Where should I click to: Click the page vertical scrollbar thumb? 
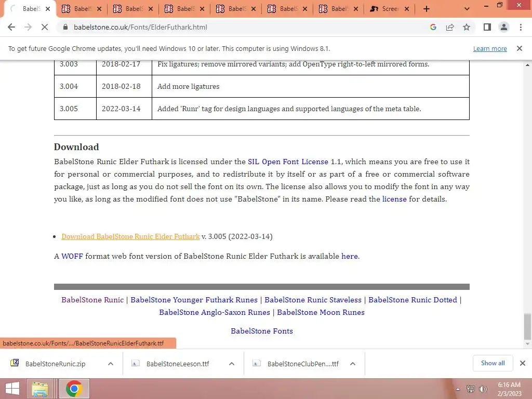pos(527,326)
